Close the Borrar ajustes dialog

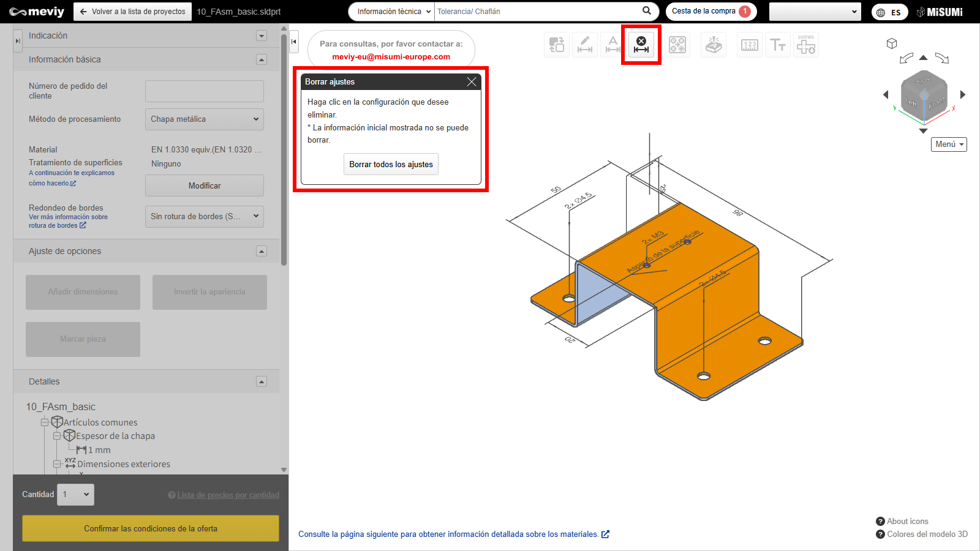[x=471, y=82]
